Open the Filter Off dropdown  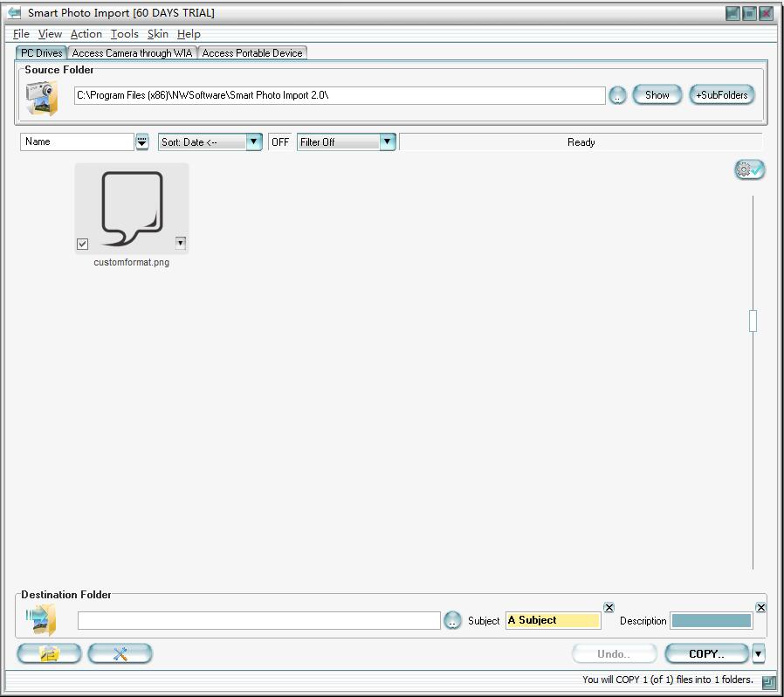coord(387,141)
